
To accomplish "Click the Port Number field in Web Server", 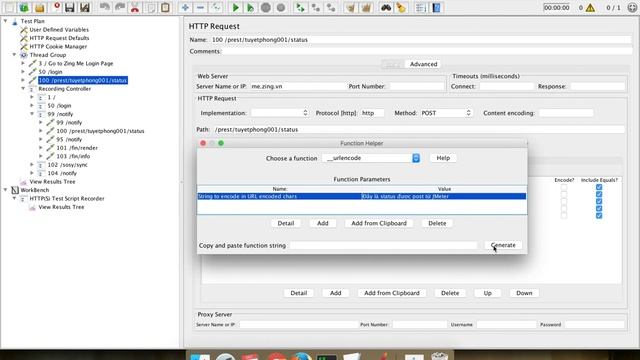I will (x=417, y=87).
